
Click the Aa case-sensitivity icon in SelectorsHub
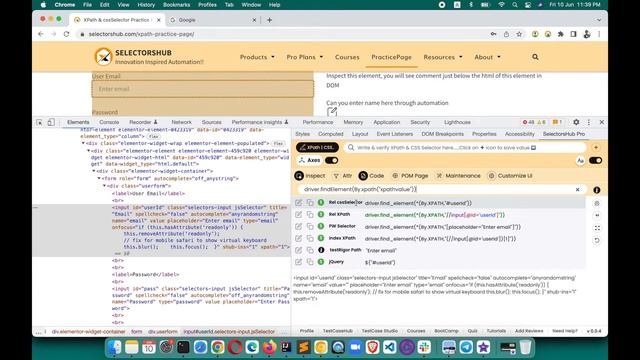coord(580,160)
